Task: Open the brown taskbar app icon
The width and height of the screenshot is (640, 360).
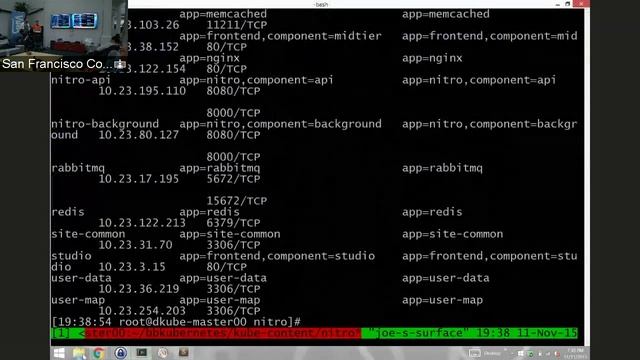Action: pyautogui.click(x=184, y=353)
